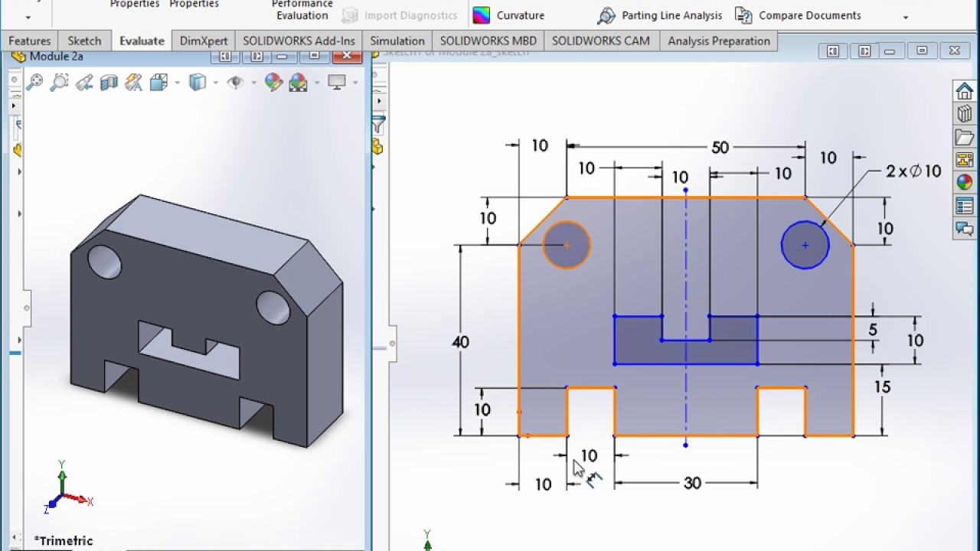980x551 pixels.
Task: Select the 3D part model in Module 2a view
Action: (207, 321)
